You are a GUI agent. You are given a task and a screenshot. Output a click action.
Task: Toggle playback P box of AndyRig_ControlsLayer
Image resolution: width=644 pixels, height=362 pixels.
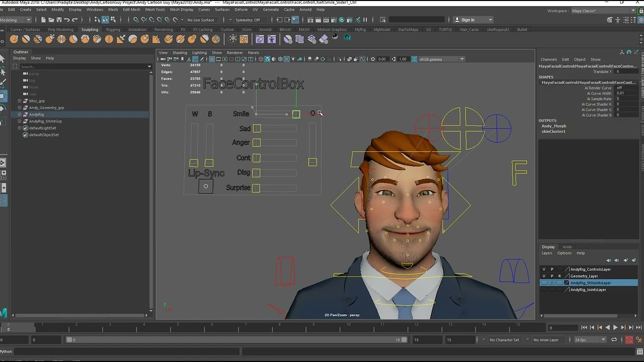[552, 269]
